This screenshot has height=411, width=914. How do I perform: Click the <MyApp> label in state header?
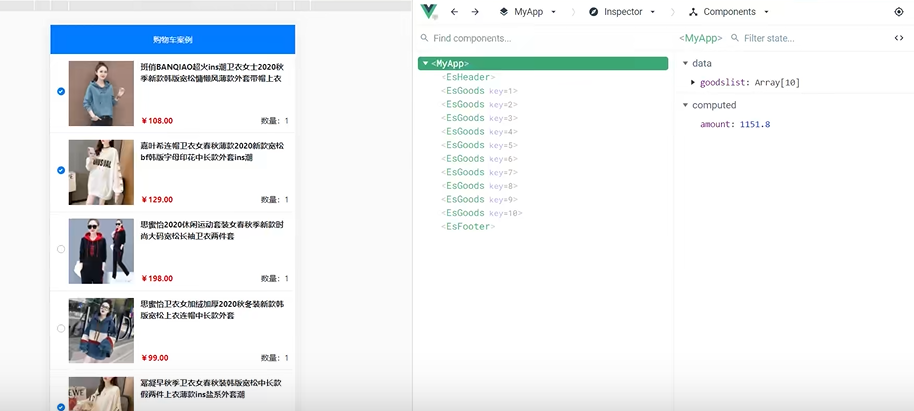pos(701,38)
